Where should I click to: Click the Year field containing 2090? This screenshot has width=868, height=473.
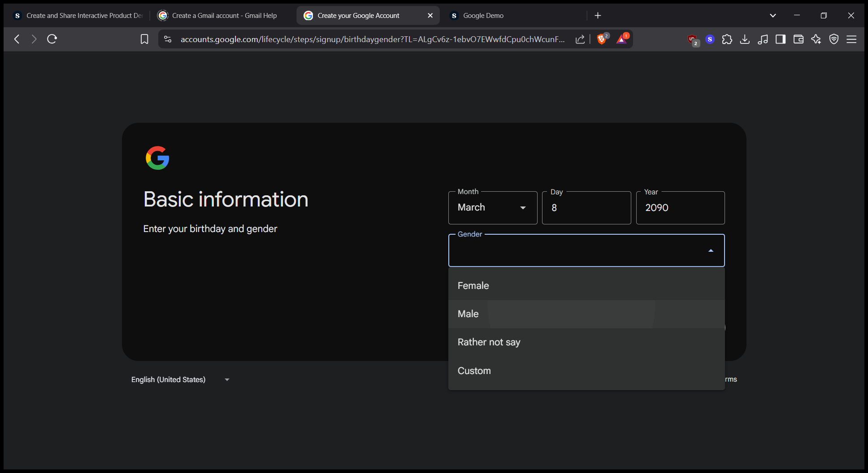[x=680, y=208]
